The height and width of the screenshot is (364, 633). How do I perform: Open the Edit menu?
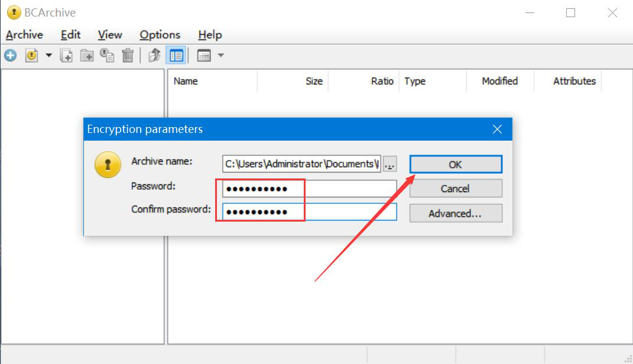(x=71, y=35)
